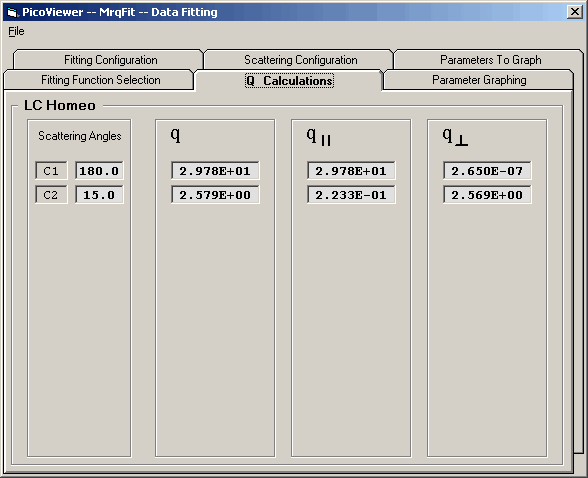Viewport: 588px width, 478px height.
Task: Switch to the Fitting Configuration tab
Action: click(x=108, y=60)
